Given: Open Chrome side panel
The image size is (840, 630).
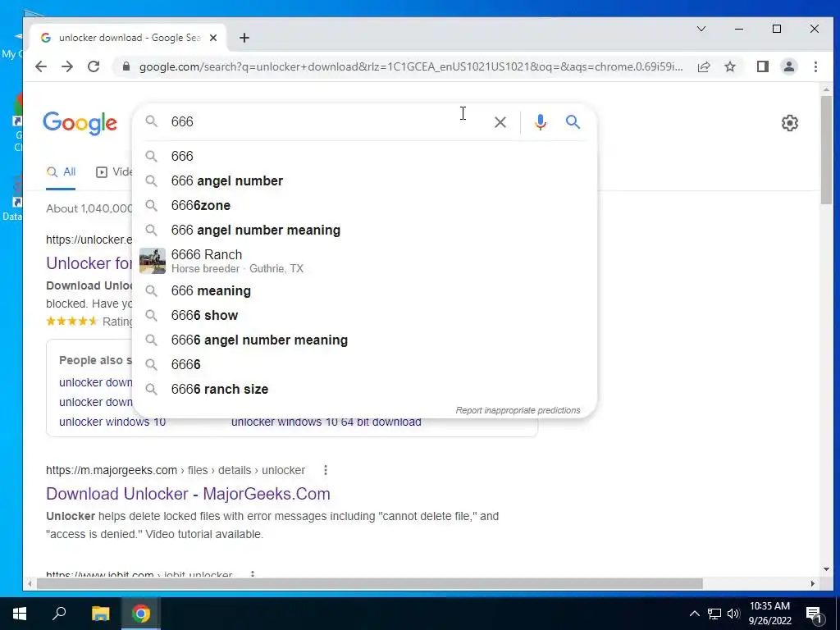Looking at the screenshot, I should (x=762, y=66).
